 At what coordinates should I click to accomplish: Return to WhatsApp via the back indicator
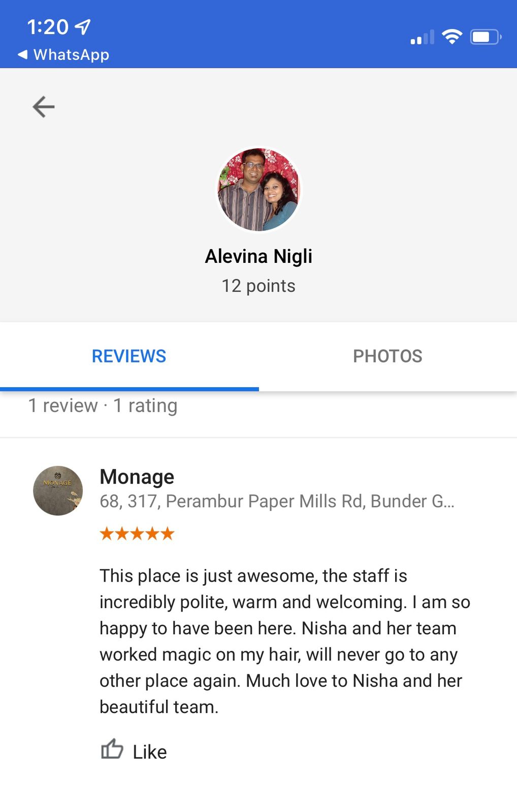point(63,54)
